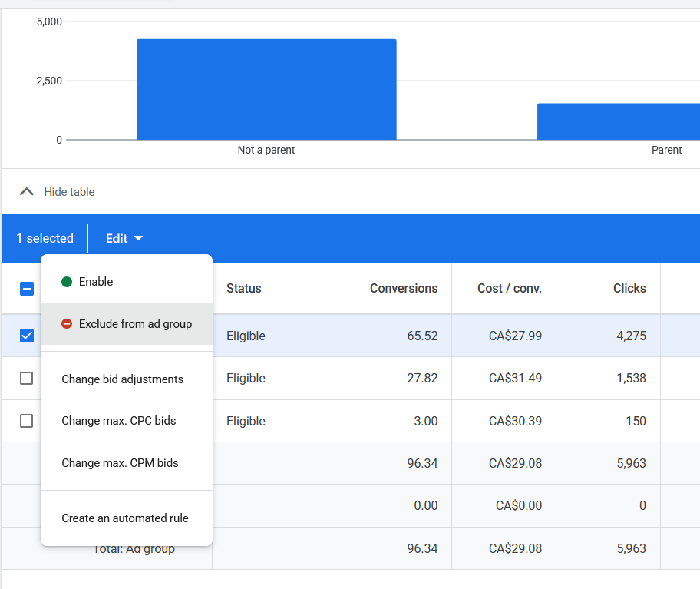Click the Hide table label
Viewport: 700px width, 589px height.
[x=69, y=191]
